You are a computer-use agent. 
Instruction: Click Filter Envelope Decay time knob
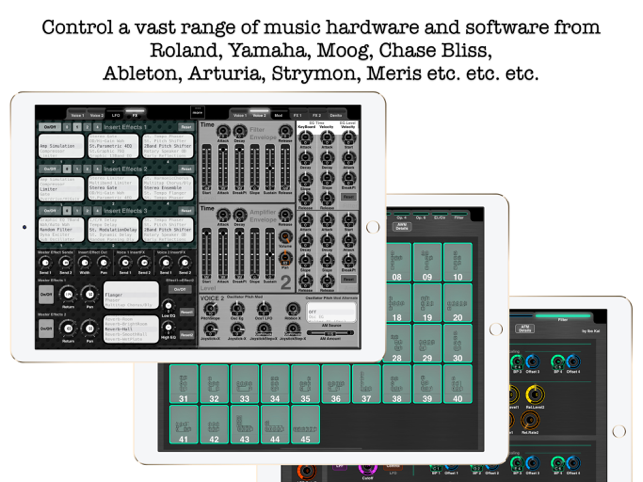click(x=239, y=131)
